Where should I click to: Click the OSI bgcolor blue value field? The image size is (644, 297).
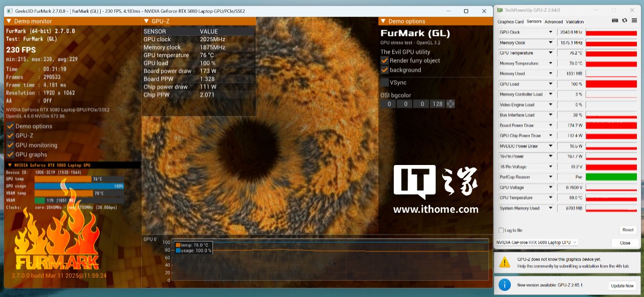pos(421,104)
